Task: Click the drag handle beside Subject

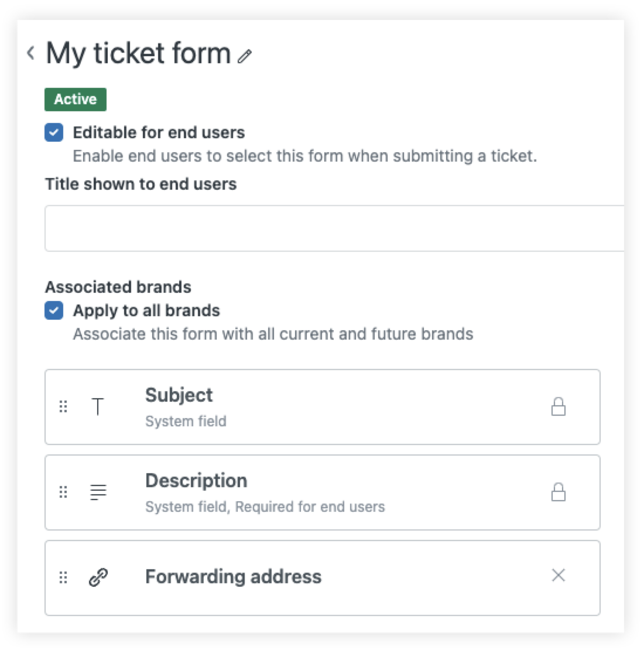Action: tap(63, 406)
